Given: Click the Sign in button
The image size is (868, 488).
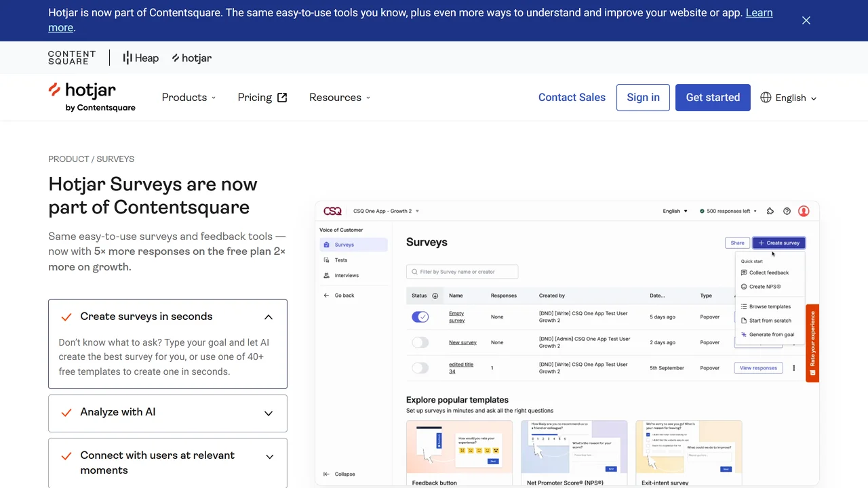Looking at the screenshot, I should click(643, 98).
